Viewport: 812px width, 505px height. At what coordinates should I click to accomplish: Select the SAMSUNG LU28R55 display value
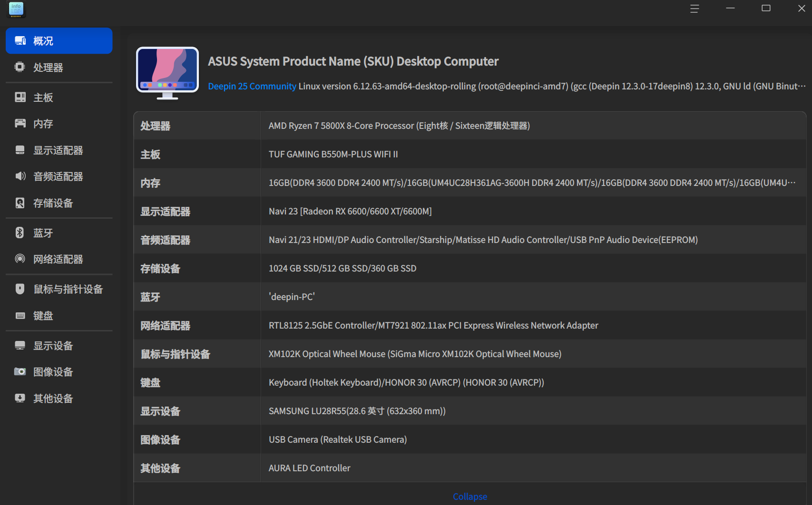(357, 411)
